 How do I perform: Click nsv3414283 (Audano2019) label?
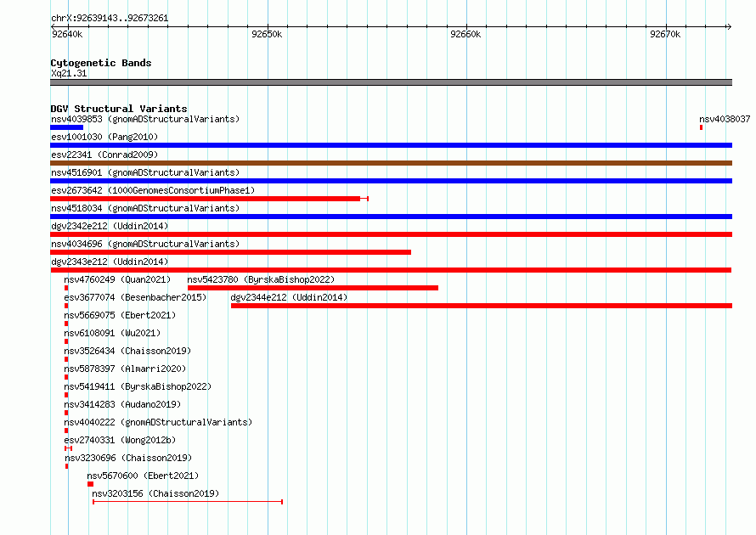(122, 404)
